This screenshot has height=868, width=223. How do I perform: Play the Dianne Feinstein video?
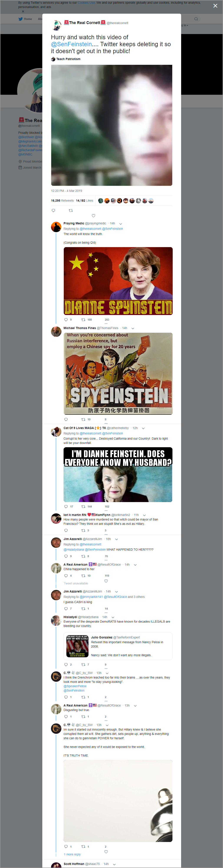(x=112, y=125)
